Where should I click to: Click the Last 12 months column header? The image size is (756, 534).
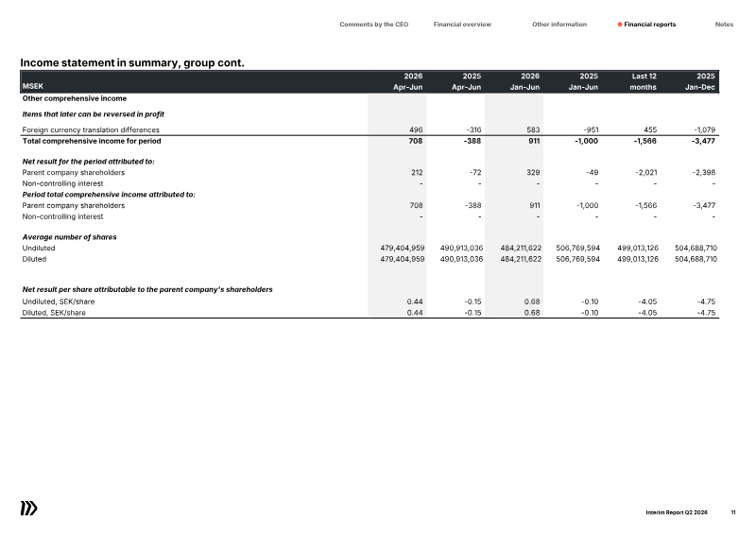[644, 81]
